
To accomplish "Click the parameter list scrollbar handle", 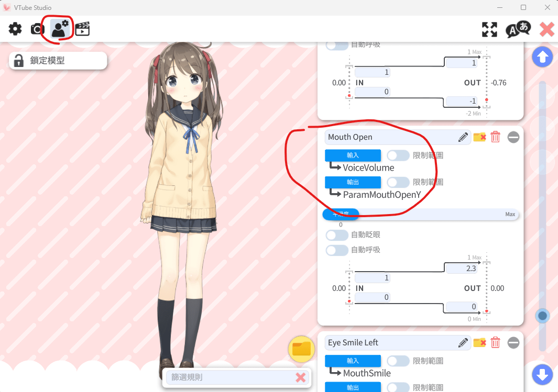I will coord(542,316).
